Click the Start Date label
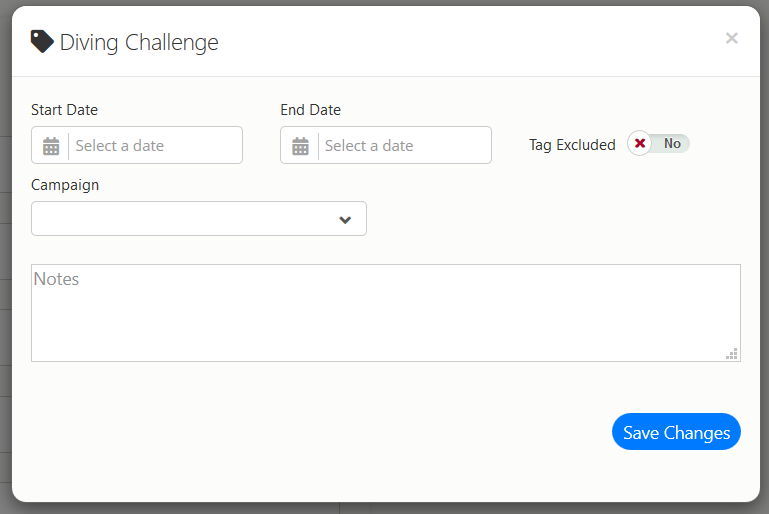 pos(64,110)
